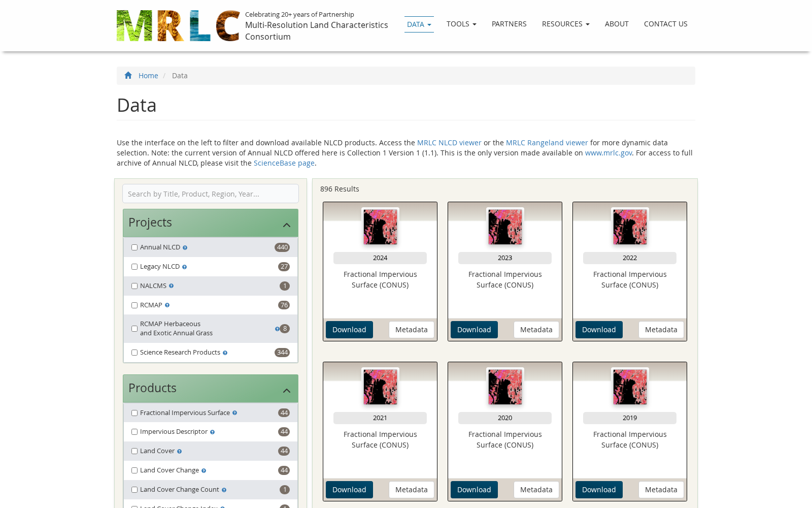Viewport: 812px width, 508px height.
Task: Download 2023 Fractional Impervious Surface
Action: (x=474, y=330)
